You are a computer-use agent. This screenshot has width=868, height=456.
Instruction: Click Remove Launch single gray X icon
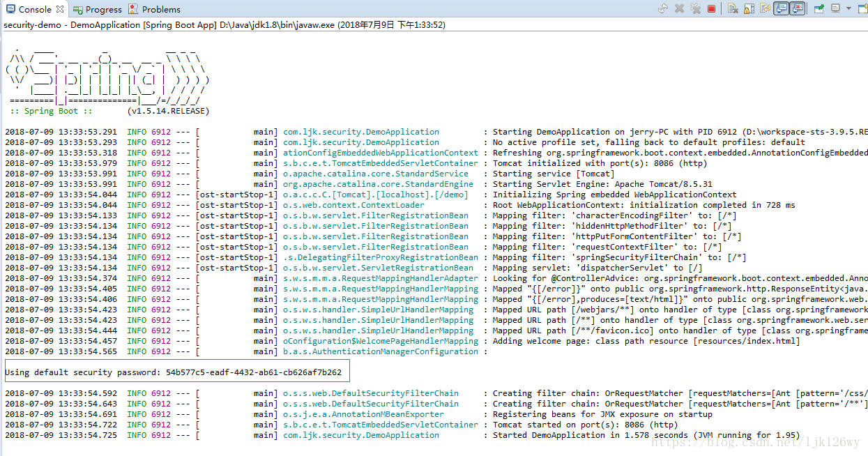click(679, 9)
